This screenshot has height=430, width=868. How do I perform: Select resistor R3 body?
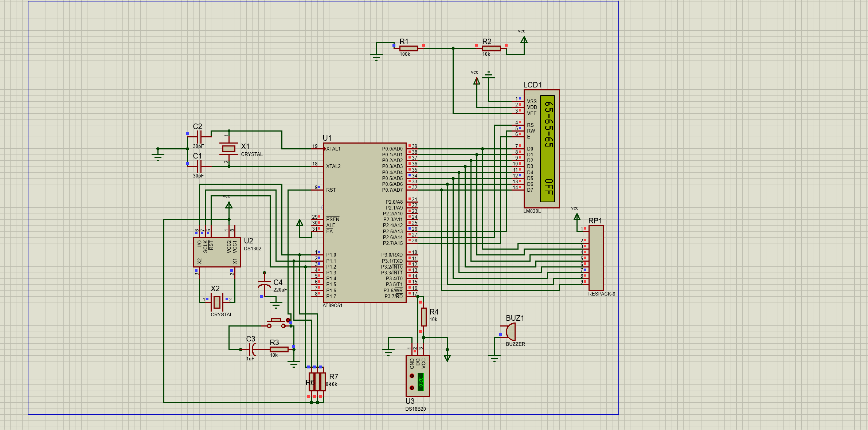click(279, 349)
